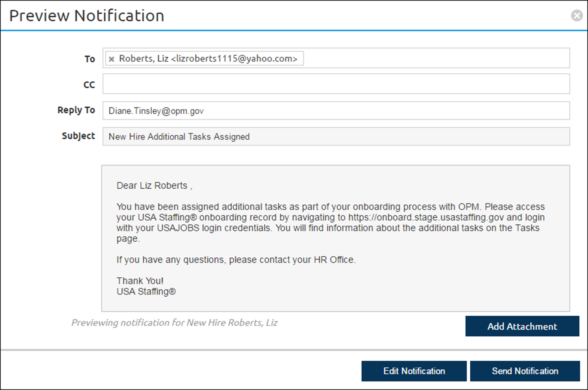
Task: Click the Send Notification button
Action: point(525,371)
